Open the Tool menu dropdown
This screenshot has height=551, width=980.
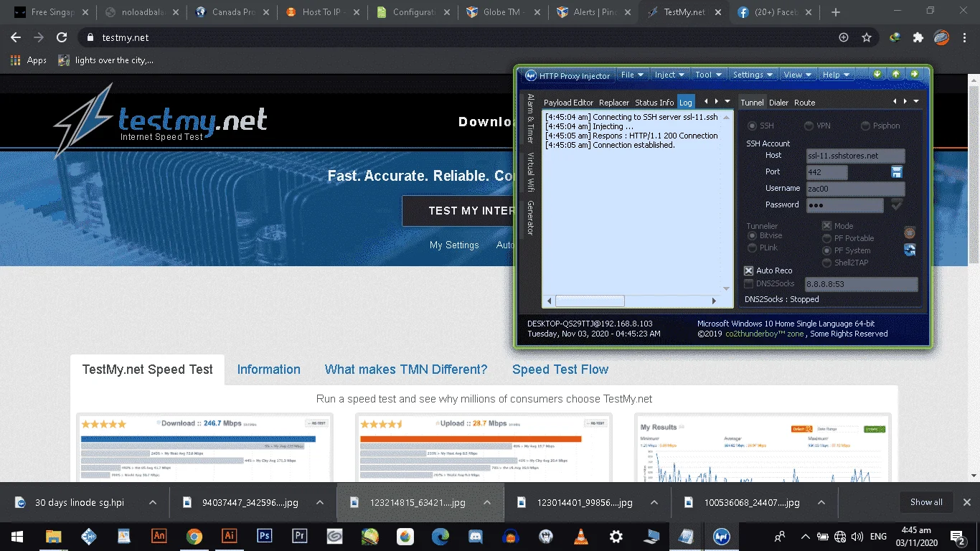708,75
